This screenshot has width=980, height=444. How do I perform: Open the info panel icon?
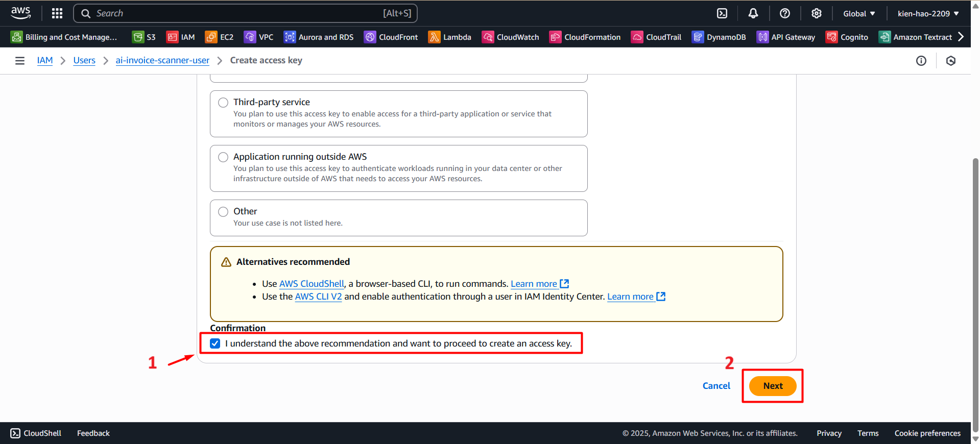[921, 61]
